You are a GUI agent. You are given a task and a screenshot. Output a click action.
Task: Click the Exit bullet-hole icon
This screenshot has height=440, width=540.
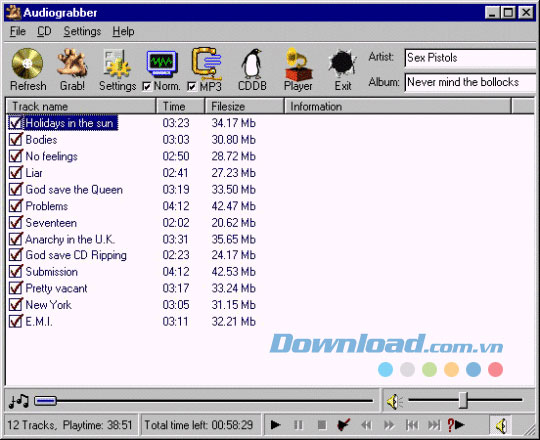[x=342, y=64]
